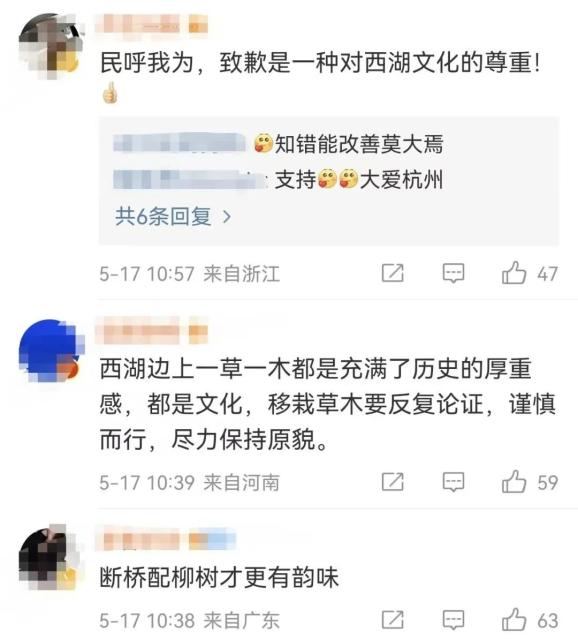This screenshot has width=578, height=639.
Task: Open avatar of first commenter
Action: pyautogui.click(x=51, y=46)
